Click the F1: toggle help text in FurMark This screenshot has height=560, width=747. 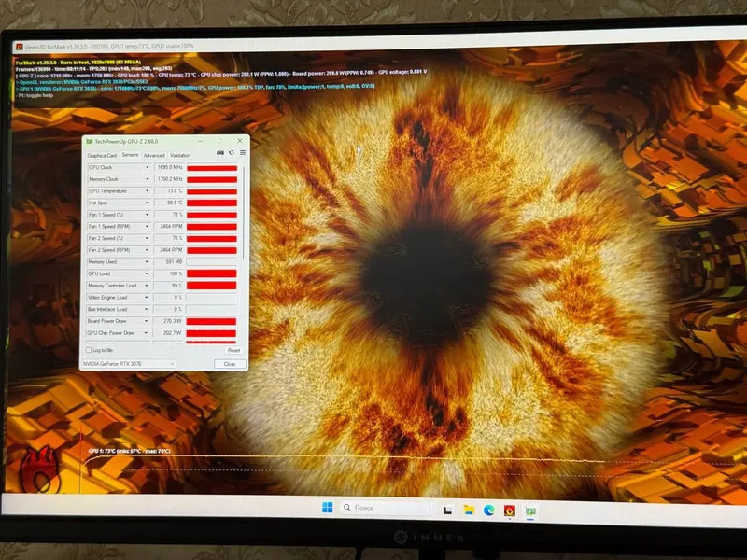pos(35,96)
